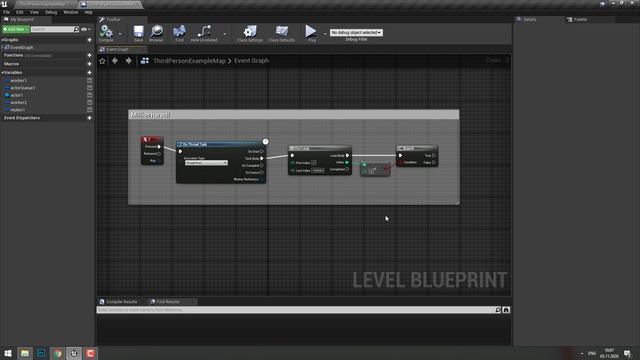Screen dimensions: 640x360
Task: Open Class Settings from the toolbar
Action: click(249, 32)
